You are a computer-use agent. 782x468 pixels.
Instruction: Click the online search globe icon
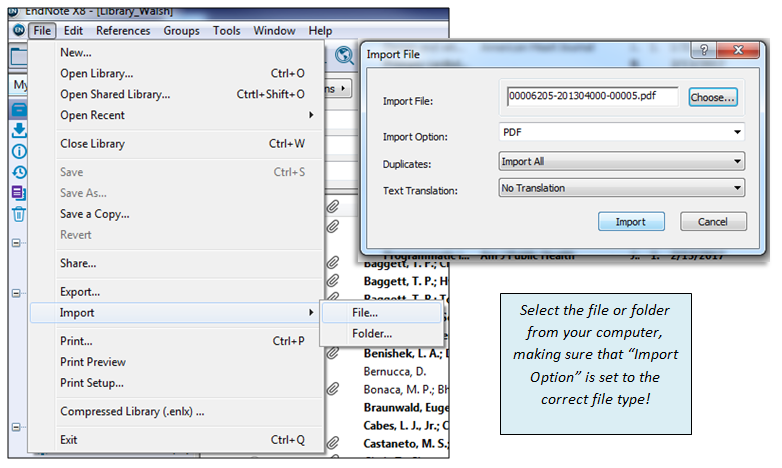(344, 55)
